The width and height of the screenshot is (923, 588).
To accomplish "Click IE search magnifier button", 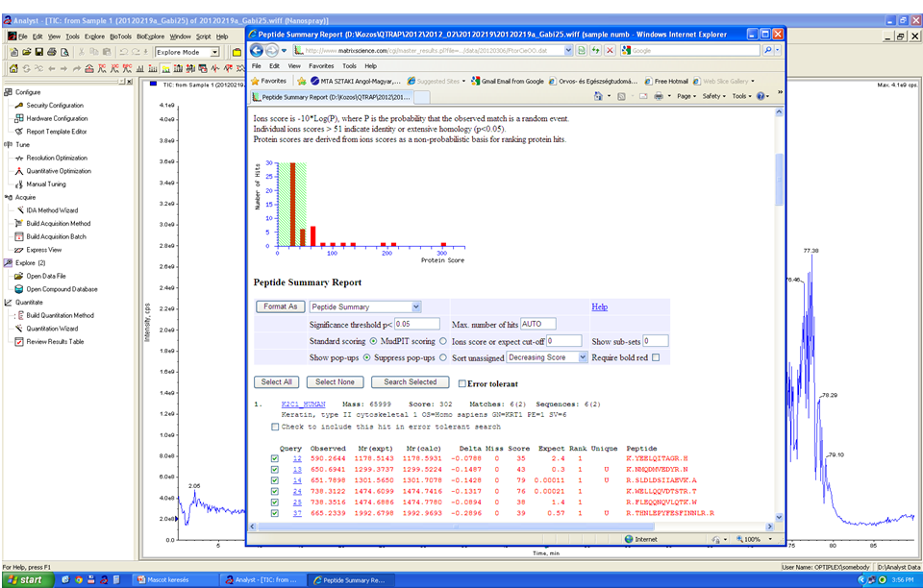I will (767, 51).
